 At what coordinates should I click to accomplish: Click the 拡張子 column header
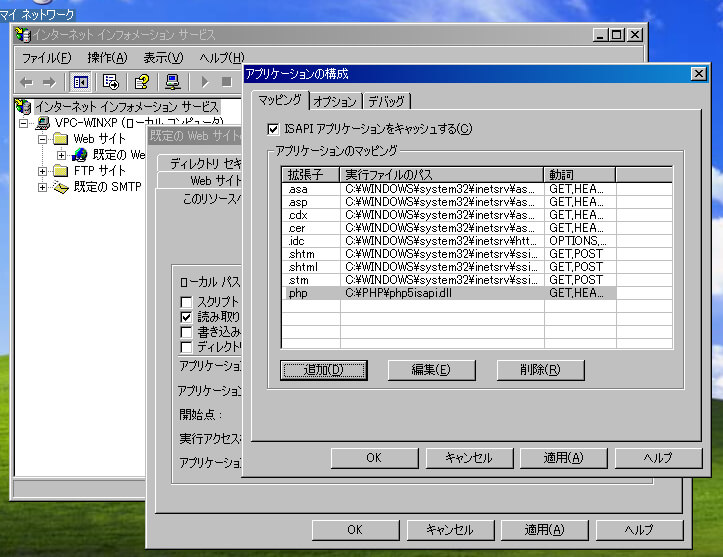(310, 175)
